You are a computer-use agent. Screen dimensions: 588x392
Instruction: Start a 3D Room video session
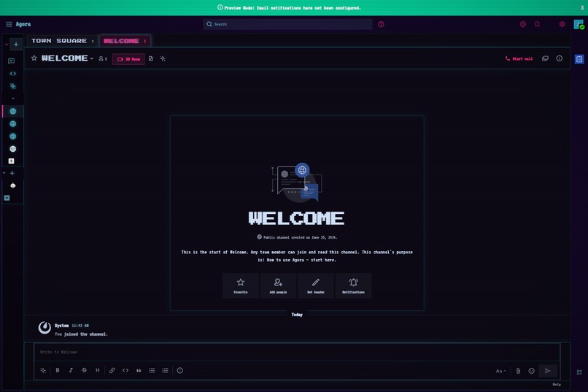click(x=128, y=59)
